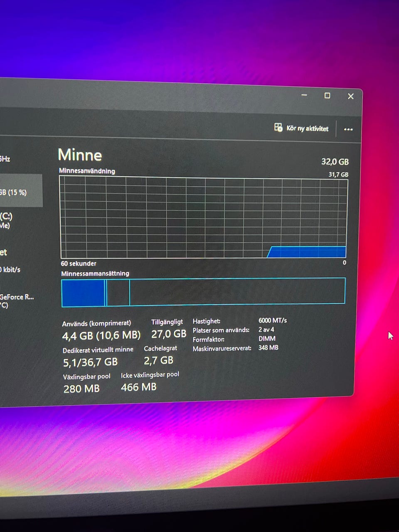Click the 'Minnessammansättning' label
This screenshot has width=399, height=532.
click(95, 273)
